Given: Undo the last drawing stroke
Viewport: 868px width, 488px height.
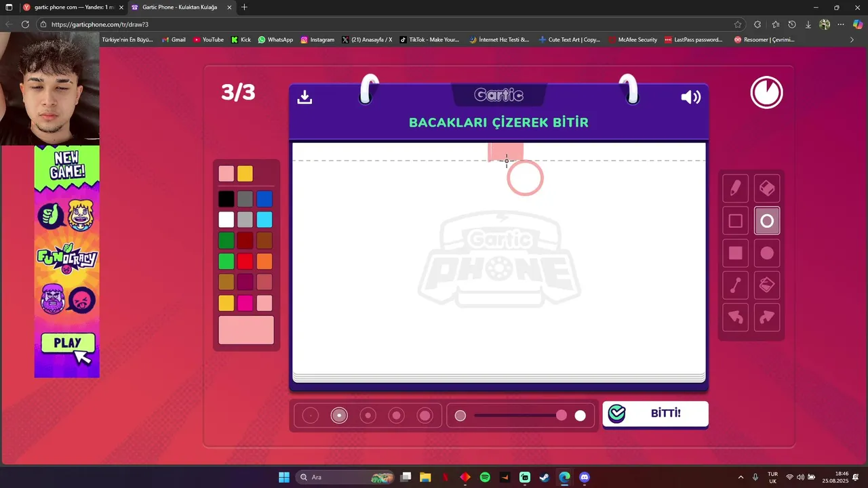Looking at the screenshot, I should 735,318.
